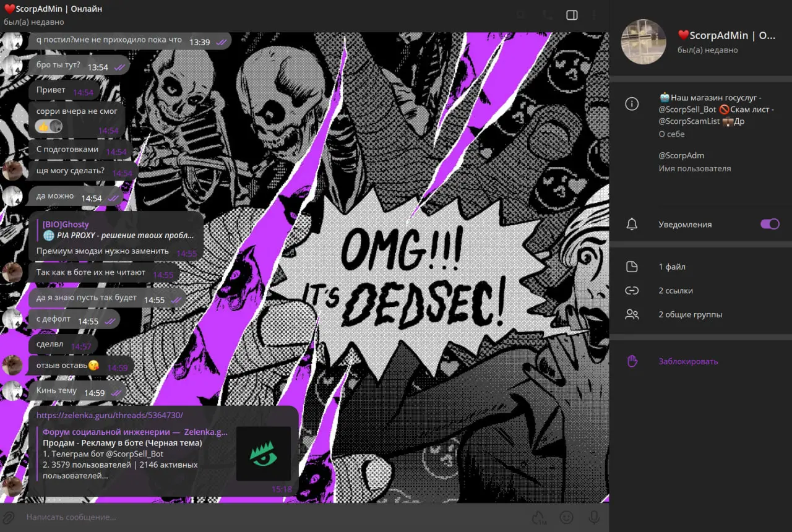The image size is (792, 532).
Task: Click the chat header ScorpAdMin title
Action: (x=53, y=9)
